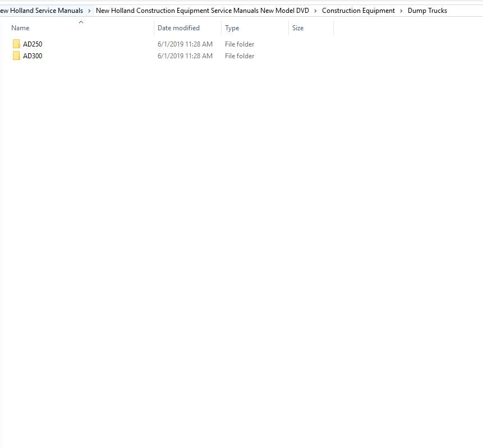The height and width of the screenshot is (448, 483).
Task: Expand chevron after New Model DVD
Action: point(315,11)
